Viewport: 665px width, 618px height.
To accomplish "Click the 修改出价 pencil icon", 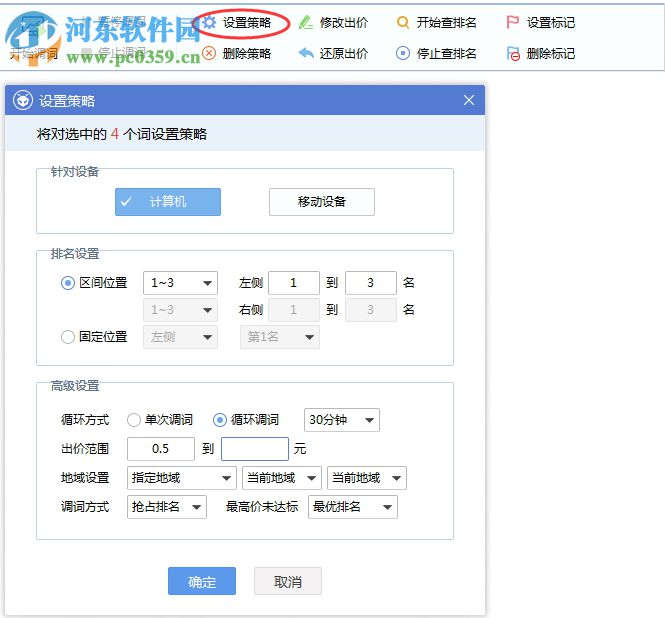I will pos(306,22).
